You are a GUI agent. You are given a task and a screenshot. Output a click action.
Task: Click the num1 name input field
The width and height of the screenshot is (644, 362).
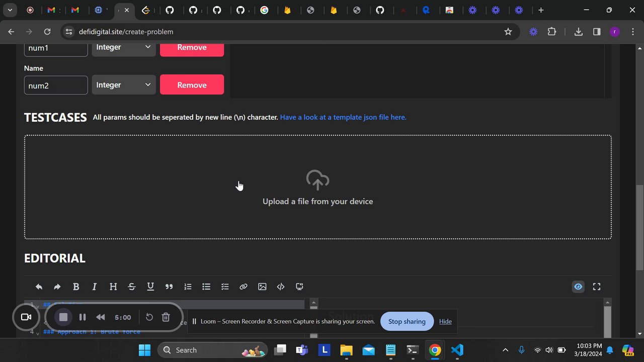tap(56, 48)
